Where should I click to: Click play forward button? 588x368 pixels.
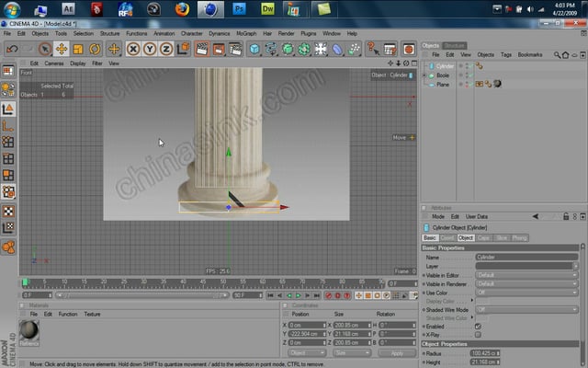coord(298,296)
